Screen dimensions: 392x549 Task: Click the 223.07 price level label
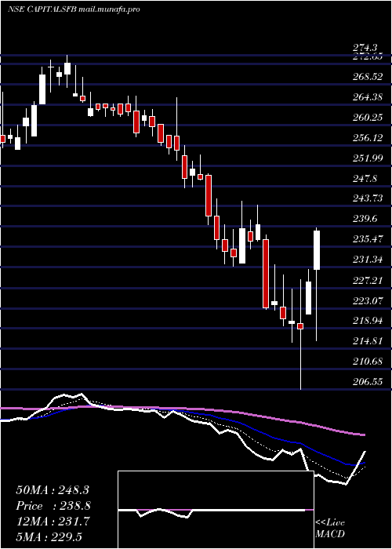368,300
